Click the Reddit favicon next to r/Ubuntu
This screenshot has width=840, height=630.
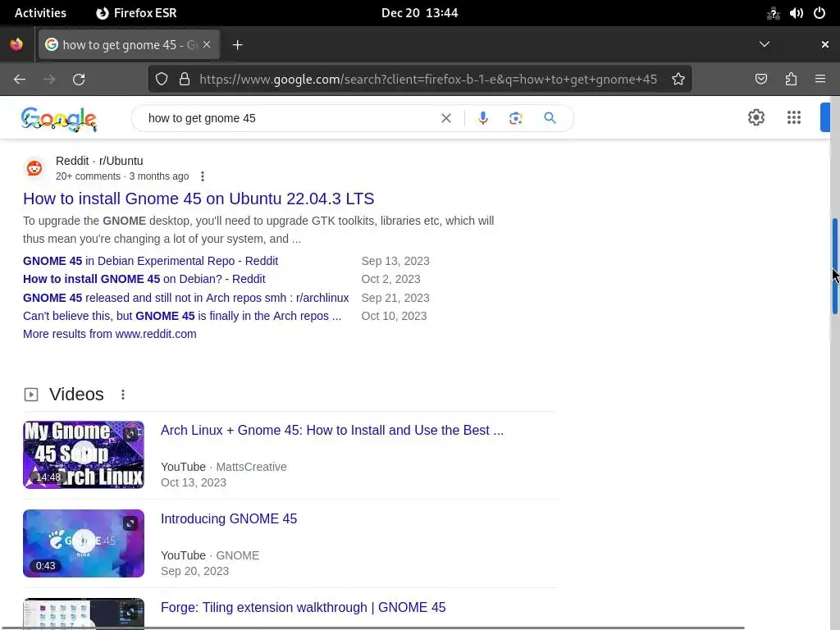point(34,168)
